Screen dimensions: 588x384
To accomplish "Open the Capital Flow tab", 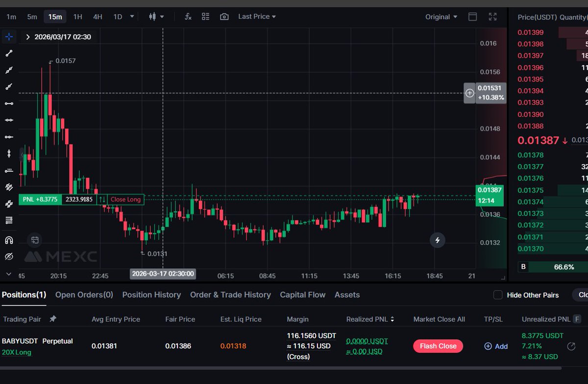I will pyautogui.click(x=302, y=295).
